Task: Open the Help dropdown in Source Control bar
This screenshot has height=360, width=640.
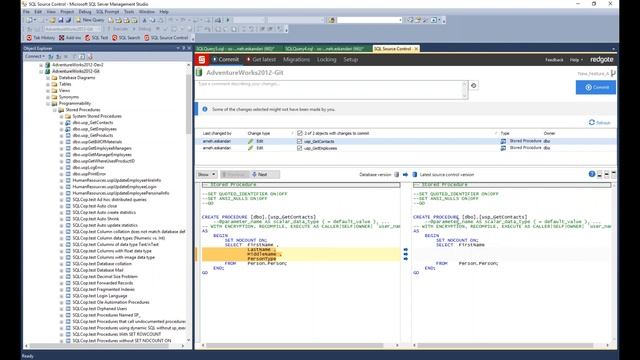Action: (576, 60)
